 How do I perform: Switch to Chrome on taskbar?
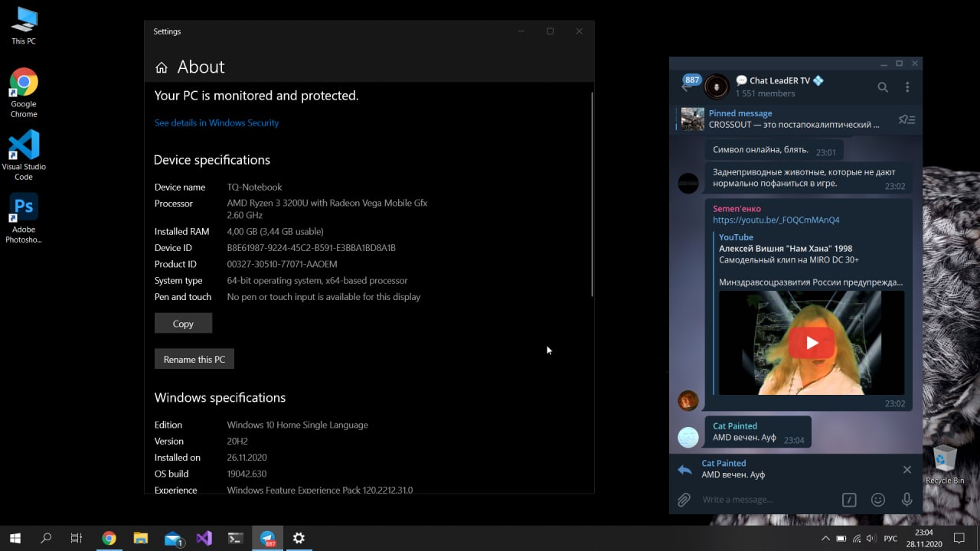click(109, 538)
